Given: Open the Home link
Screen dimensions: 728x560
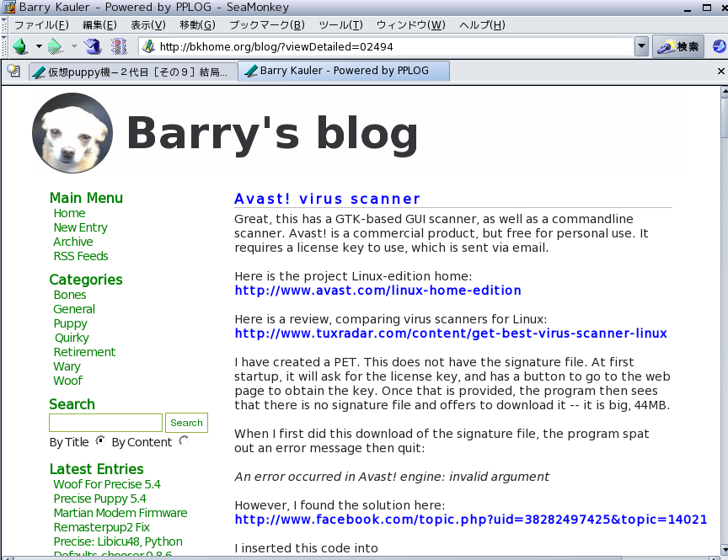Looking at the screenshot, I should (x=69, y=213).
